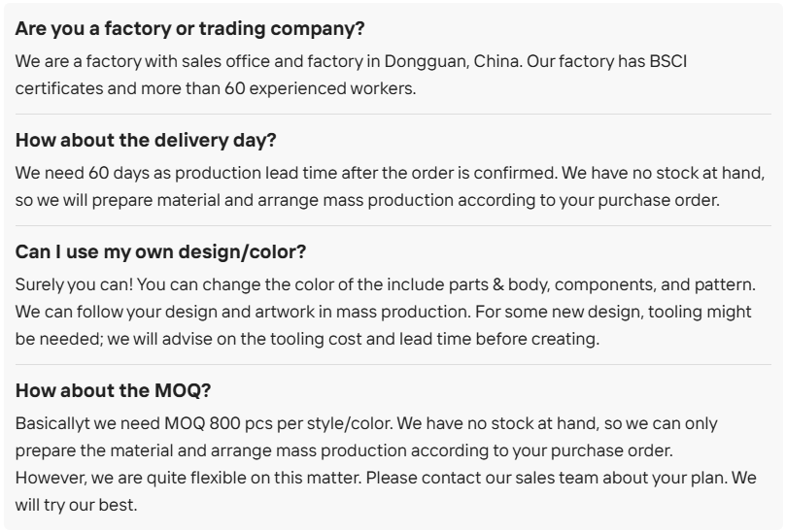Click the word 'Basicallyt' in MOQ answer

pyautogui.click(x=52, y=424)
